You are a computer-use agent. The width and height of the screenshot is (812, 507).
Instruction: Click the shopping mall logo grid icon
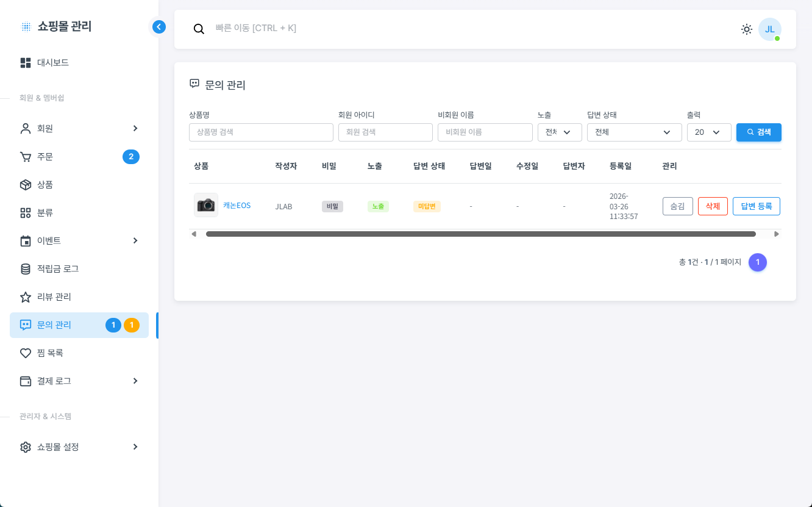pos(26,27)
